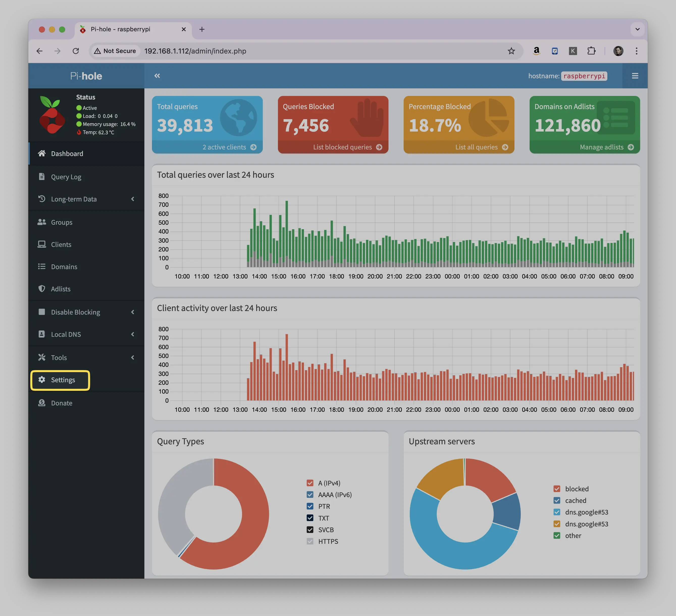Select the Pi-hole - raspberrypi browser tab
This screenshot has height=616, width=676.
click(x=133, y=30)
